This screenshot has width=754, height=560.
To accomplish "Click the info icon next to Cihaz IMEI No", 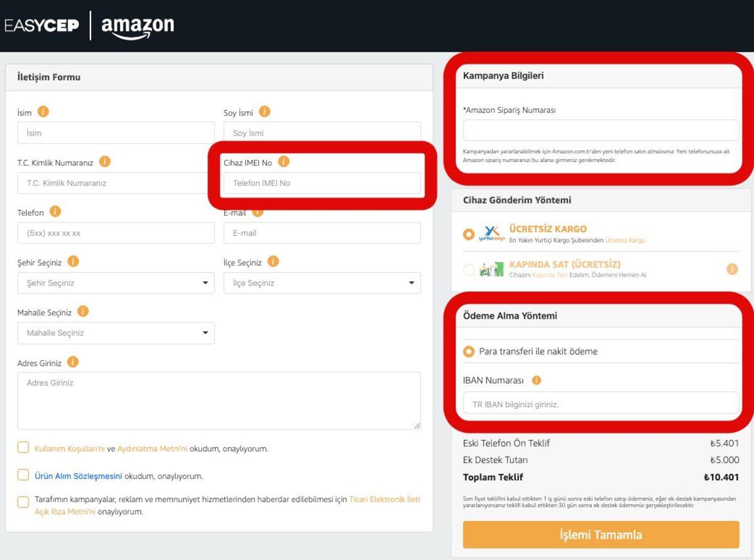I will pyautogui.click(x=283, y=162).
